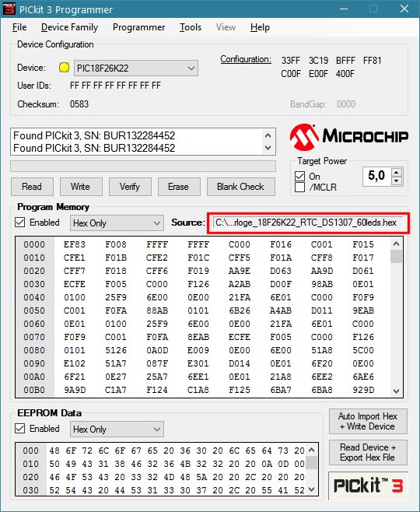Click the Configuration link
Image resolution: width=420 pixels, height=512 pixels.
pyautogui.click(x=246, y=59)
